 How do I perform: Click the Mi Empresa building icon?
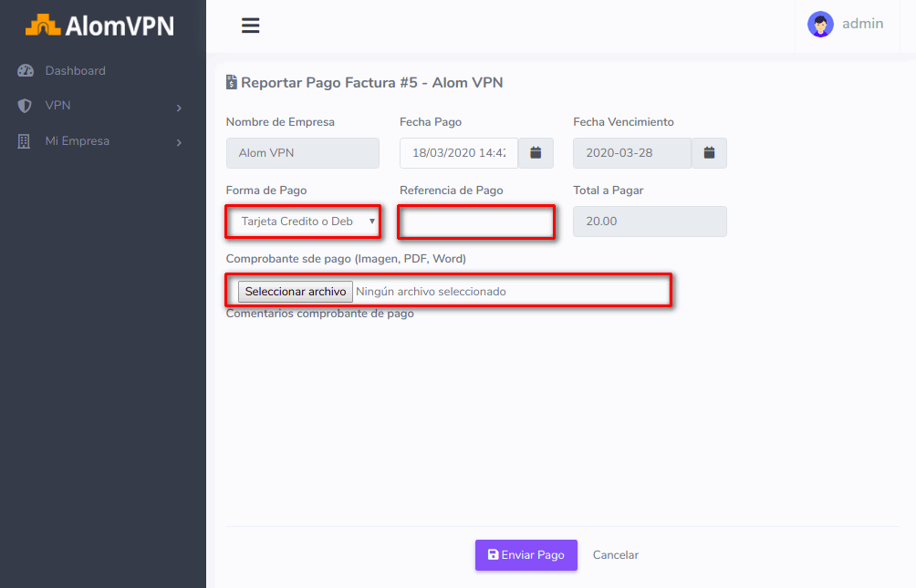(x=25, y=141)
